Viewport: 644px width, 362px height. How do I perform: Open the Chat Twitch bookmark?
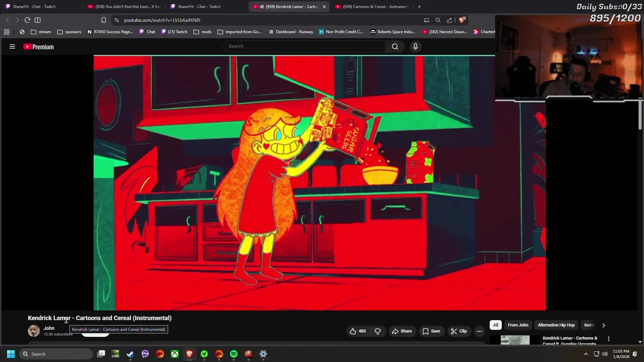point(147,32)
